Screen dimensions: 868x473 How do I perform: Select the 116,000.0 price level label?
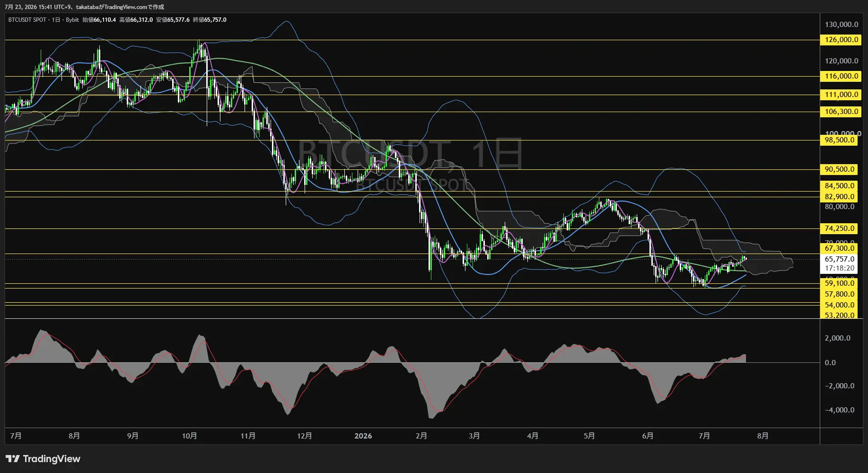click(x=841, y=76)
